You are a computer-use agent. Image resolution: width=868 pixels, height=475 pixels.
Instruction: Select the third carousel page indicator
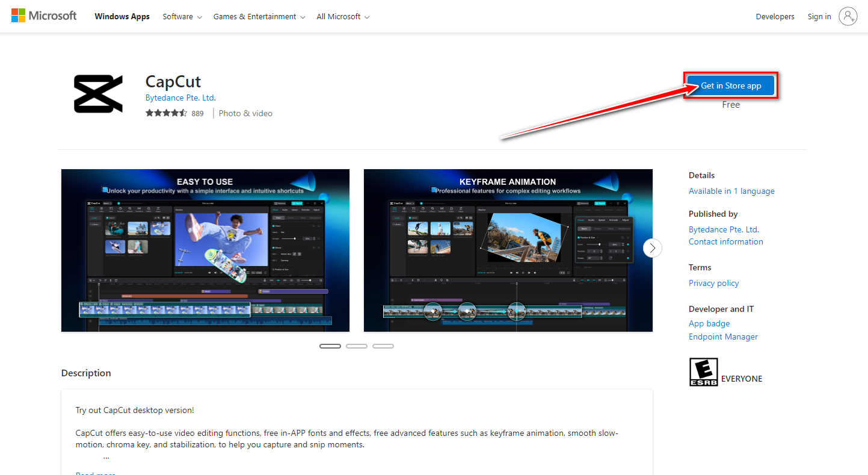coord(383,346)
